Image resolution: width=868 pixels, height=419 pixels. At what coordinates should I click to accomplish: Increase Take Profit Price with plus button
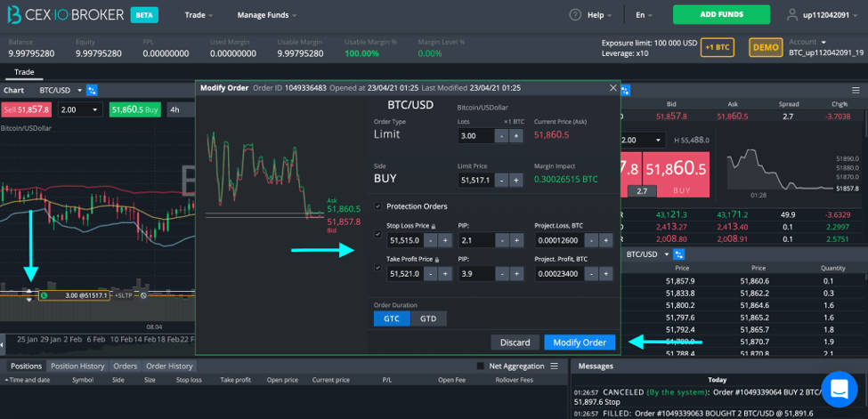[445, 273]
